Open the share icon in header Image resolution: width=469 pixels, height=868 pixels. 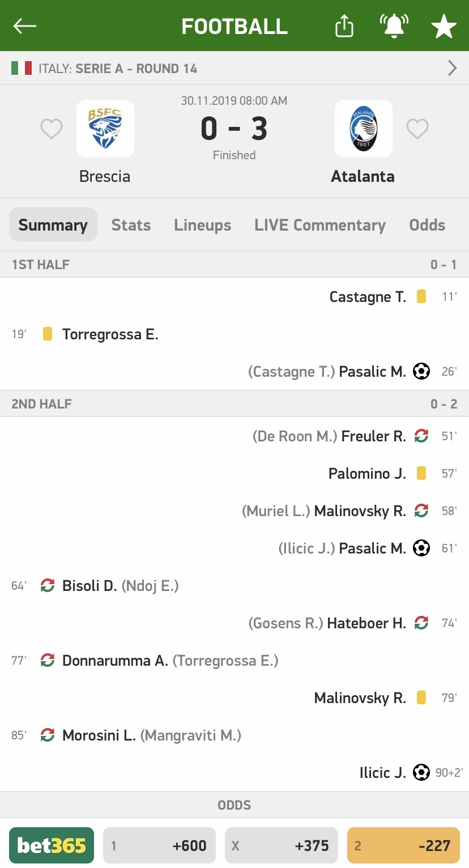344,26
